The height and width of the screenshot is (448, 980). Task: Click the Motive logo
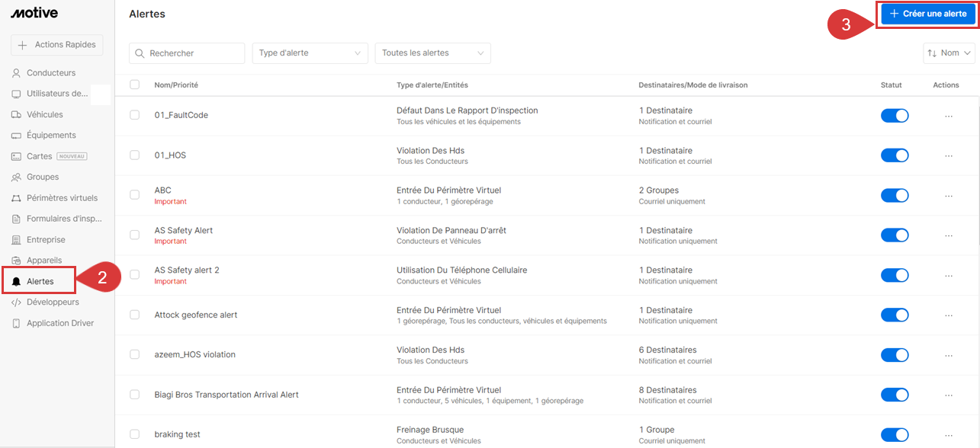pos(34,13)
